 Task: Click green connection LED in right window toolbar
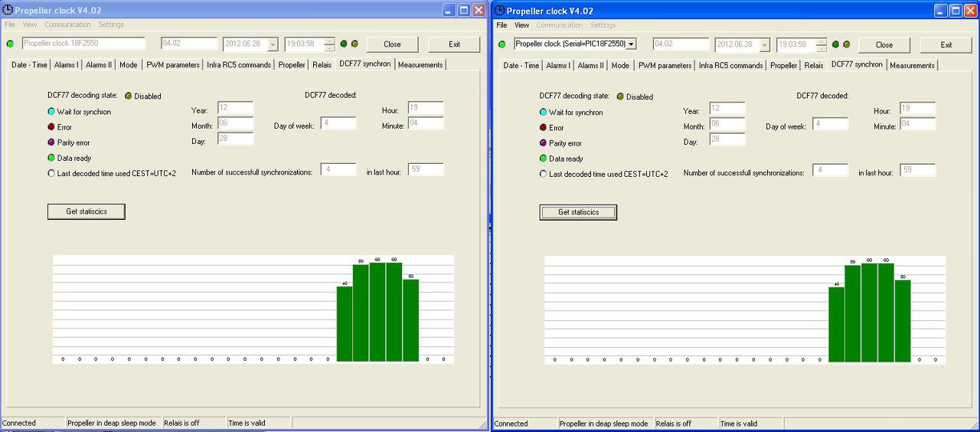(502, 44)
